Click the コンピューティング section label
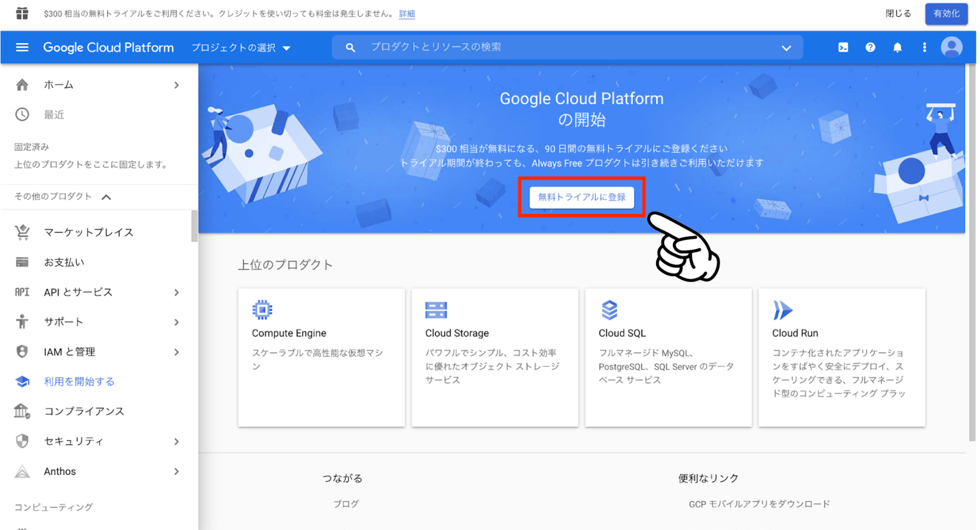This screenshot has width=980, height=530. pyautogui.click(x=54, y=507)
